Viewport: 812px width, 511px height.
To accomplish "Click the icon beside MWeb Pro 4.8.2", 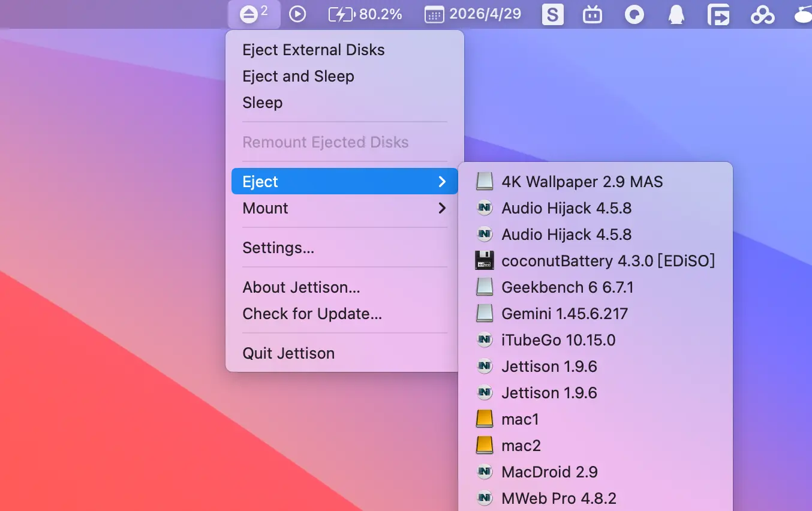I will point(485,498).
